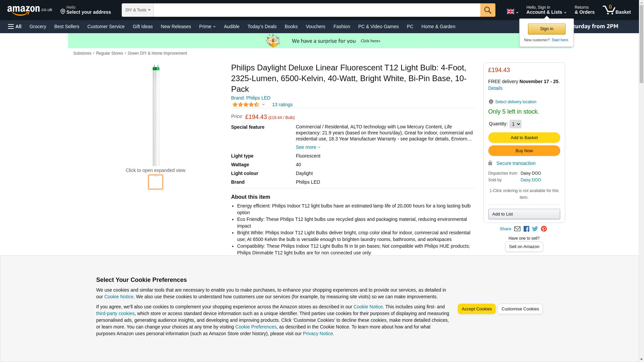
Task: Open the All hamburger menu
Action: 15,26
